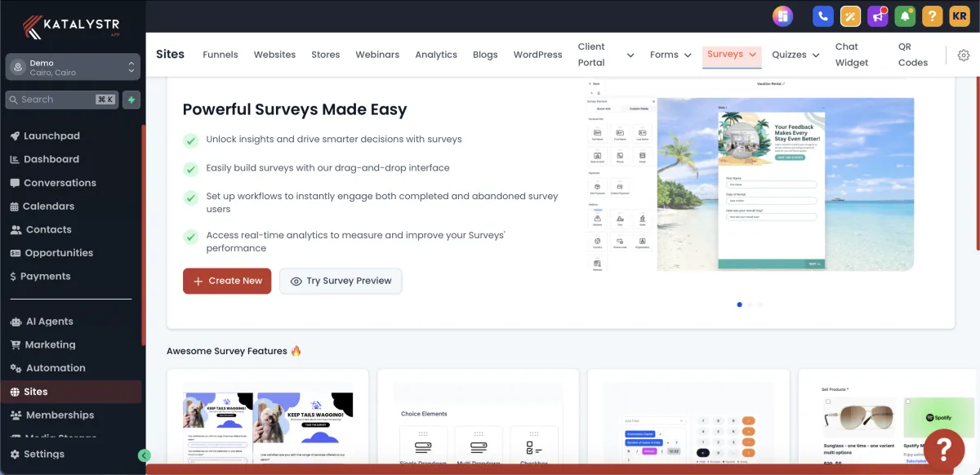Click the sidebar Search field
This screenshot has height=475, width=980.
click(62, 100)
